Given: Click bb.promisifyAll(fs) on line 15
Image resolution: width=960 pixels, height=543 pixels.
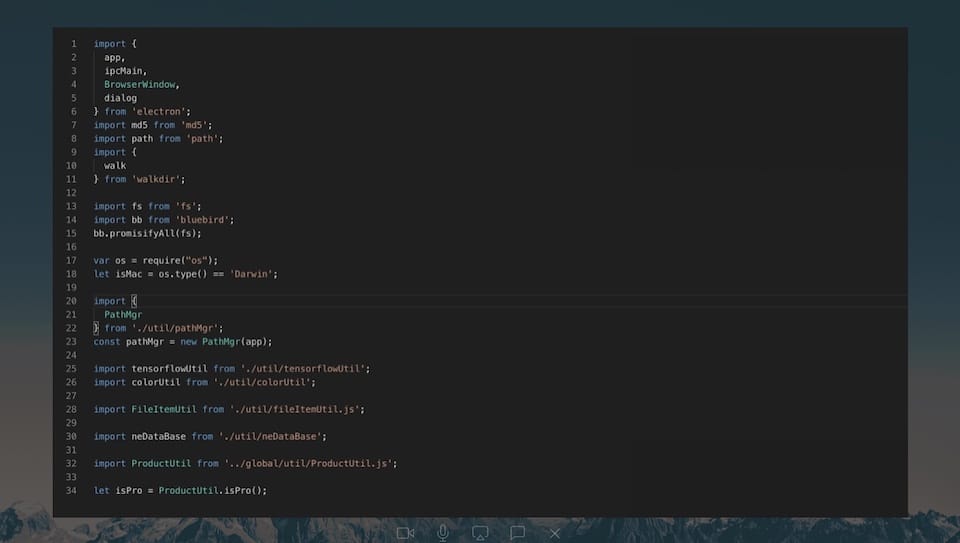Looking at the screenshot, I should [145, 233].
